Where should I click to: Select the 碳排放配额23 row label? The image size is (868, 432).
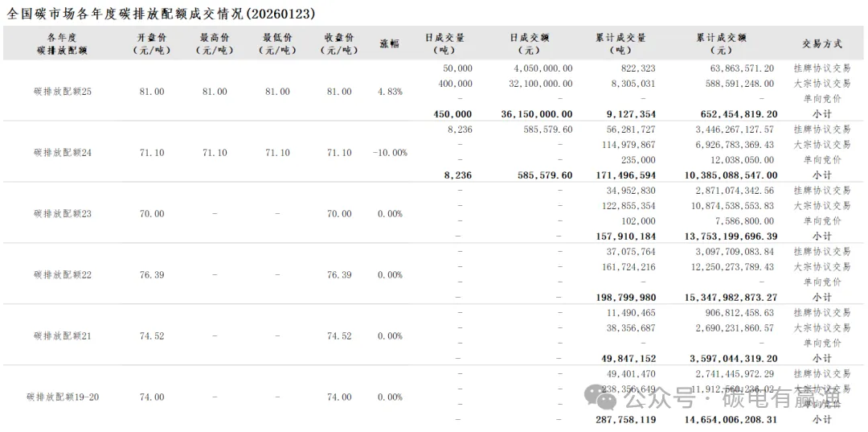63,214
